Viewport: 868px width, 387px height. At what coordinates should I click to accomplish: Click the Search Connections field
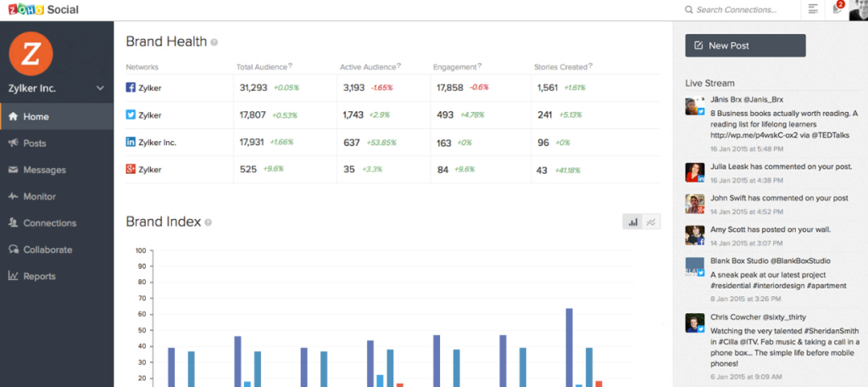(738, 9)
